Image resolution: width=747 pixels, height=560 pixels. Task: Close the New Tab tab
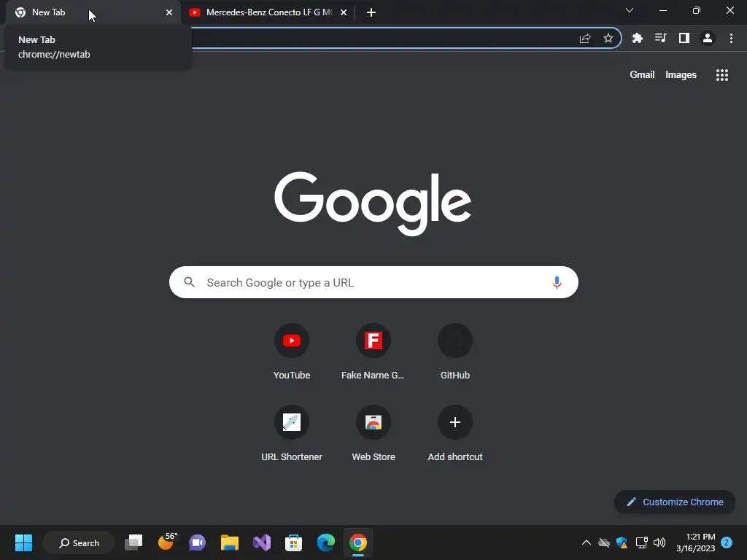[x=169, y=12]
